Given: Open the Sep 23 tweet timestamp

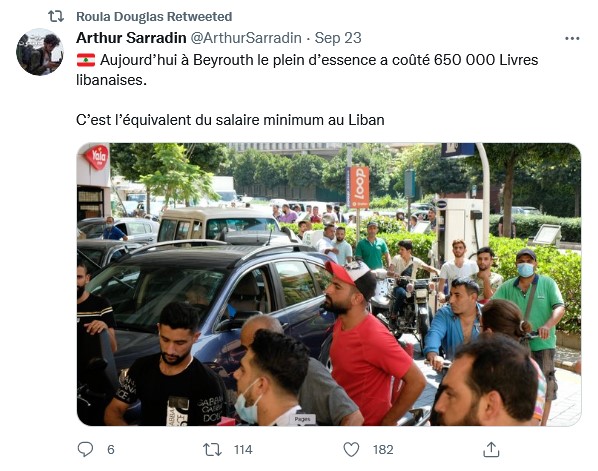Looking at the screenshot, I should pyautogui.click(x=338, y=38).
